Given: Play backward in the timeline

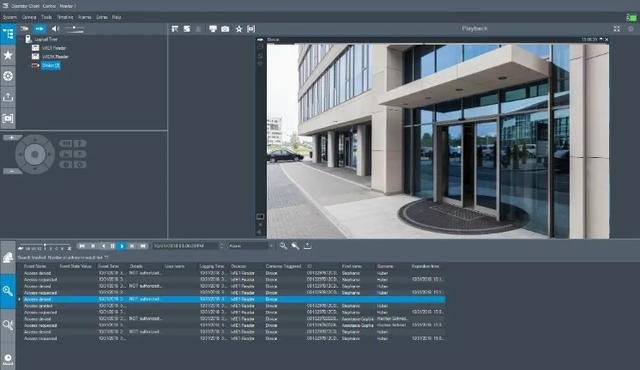Looking at the screenshot, I should click(103, 246).
